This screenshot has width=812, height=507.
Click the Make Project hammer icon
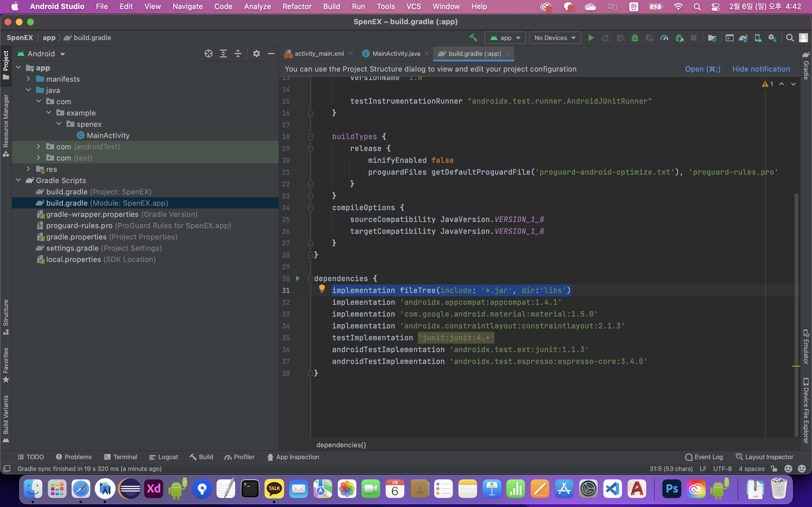(x=473, y=38)
